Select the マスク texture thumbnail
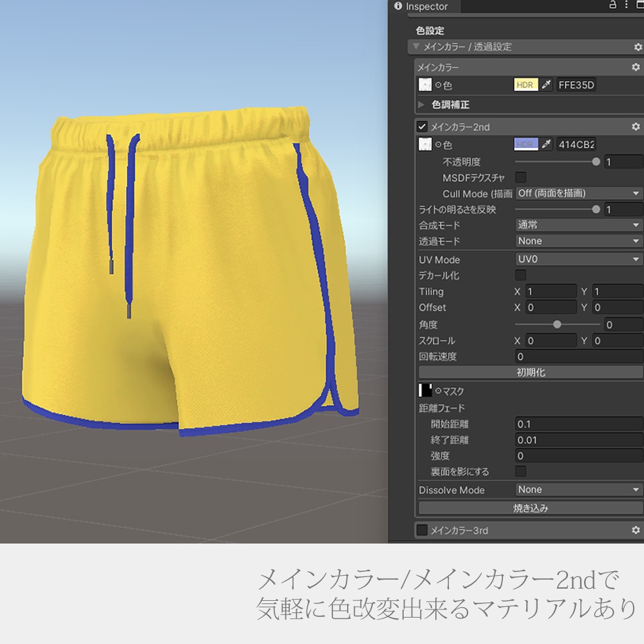Viewport: 644px width, 644px height. pos(425,390)
